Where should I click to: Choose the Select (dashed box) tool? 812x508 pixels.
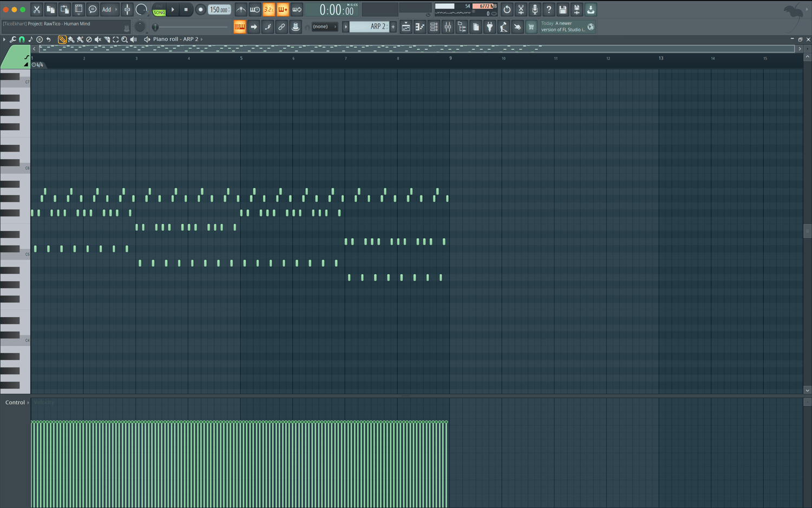[116, 39]
